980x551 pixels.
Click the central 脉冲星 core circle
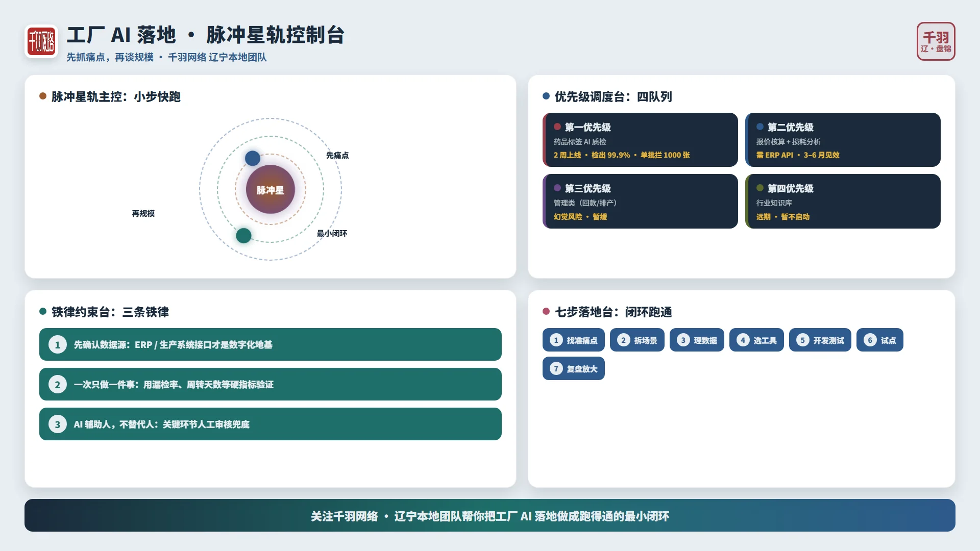click(x=271, y=189)
